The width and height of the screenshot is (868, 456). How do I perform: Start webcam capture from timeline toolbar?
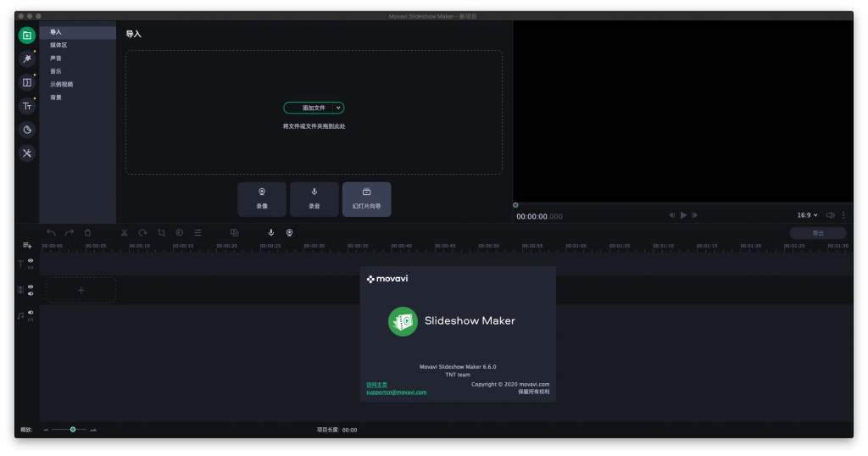point(289,232)
